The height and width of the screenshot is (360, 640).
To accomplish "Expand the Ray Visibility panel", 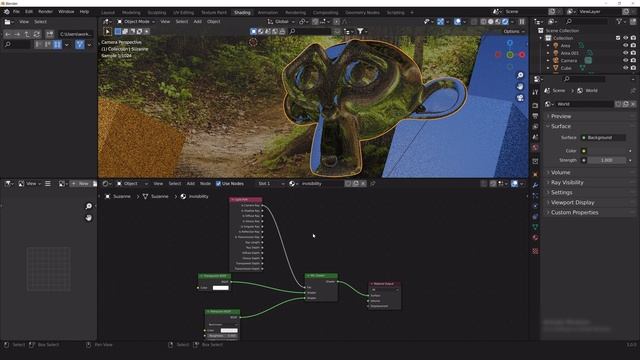I will click(567, 182).
